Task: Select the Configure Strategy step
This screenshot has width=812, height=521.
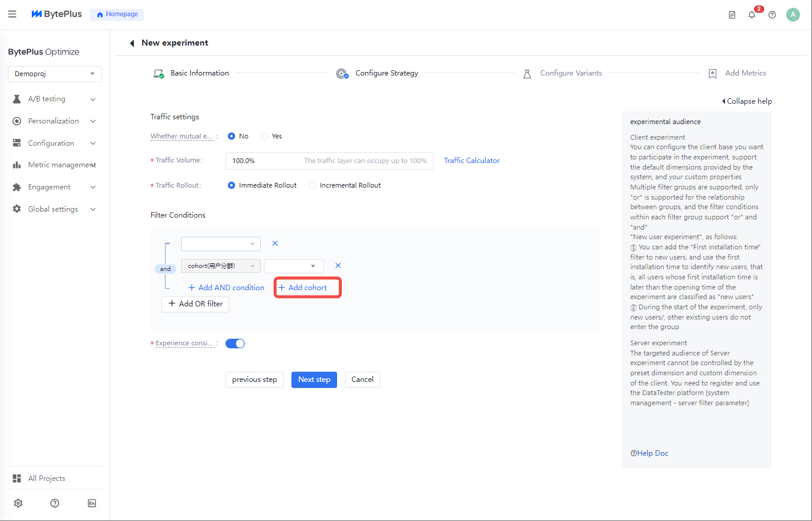Action: [x=387, y=73]
